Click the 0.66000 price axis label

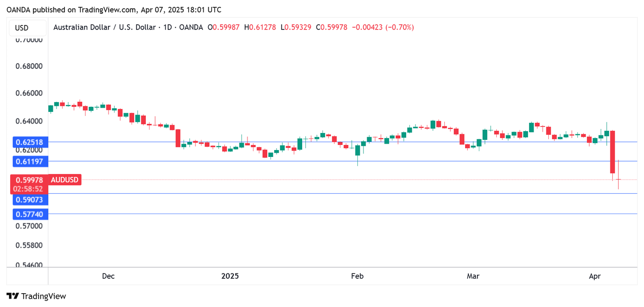click(x=29, y=93)
